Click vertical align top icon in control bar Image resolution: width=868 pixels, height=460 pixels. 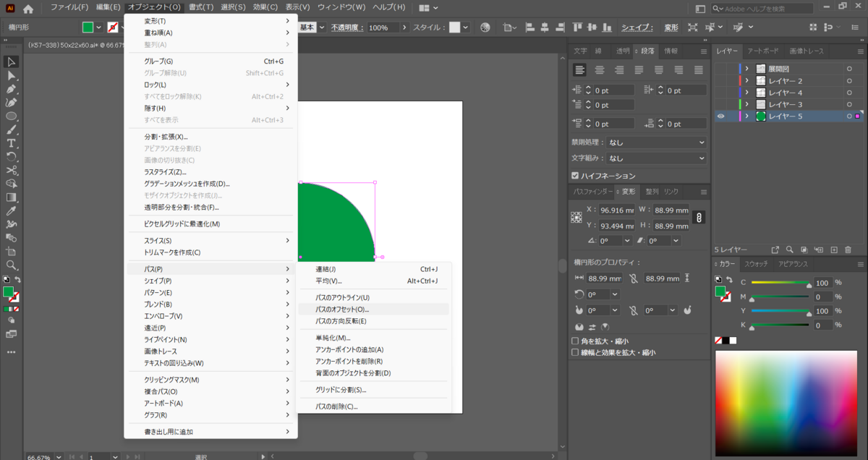click(576, 27)
